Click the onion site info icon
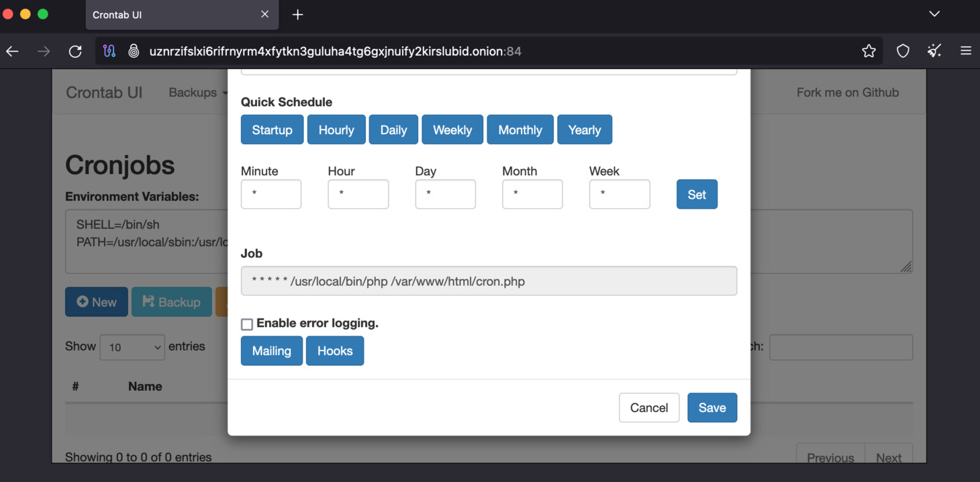Image resolution: width=980 pixels, height=482 pixels. [x=134, y=51]
